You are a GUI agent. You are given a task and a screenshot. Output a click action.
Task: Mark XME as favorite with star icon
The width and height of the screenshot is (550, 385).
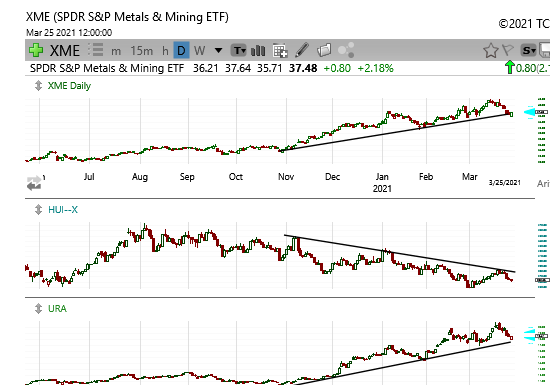coord(491,50)
